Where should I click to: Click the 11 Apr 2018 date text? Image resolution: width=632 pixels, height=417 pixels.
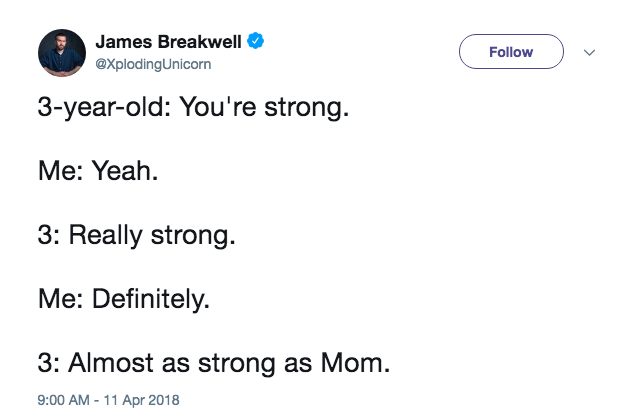click(141, 400)
